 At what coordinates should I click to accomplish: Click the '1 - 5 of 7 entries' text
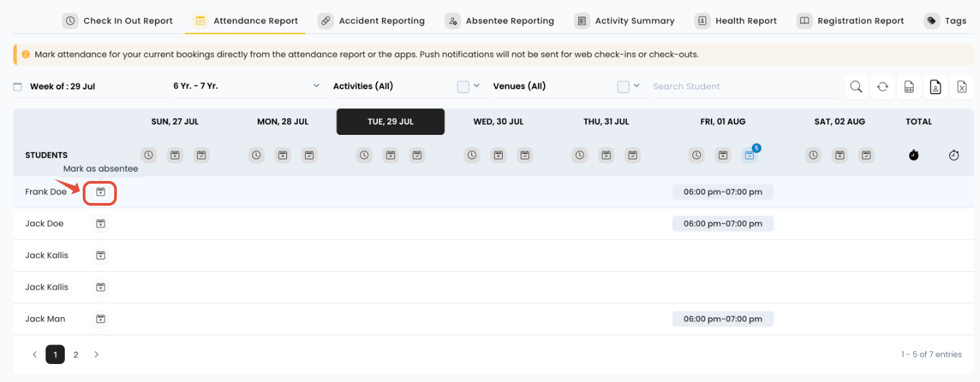pyautogui.click(x=931, y=355)
